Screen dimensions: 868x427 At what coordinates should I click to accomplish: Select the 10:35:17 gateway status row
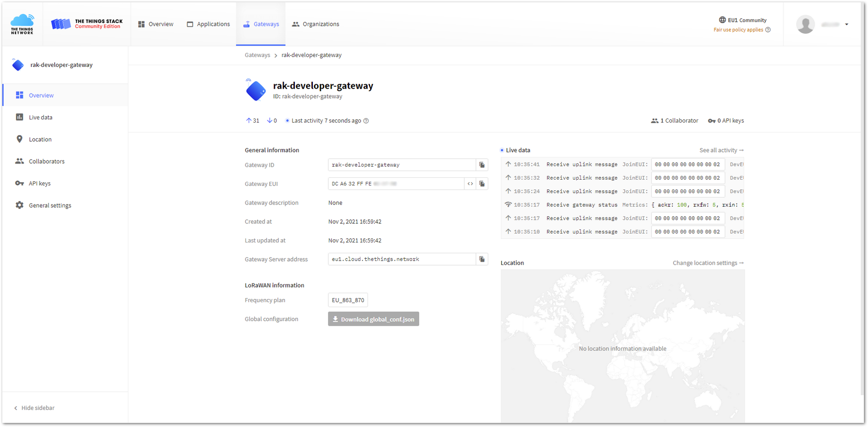[x=623, y=205]
